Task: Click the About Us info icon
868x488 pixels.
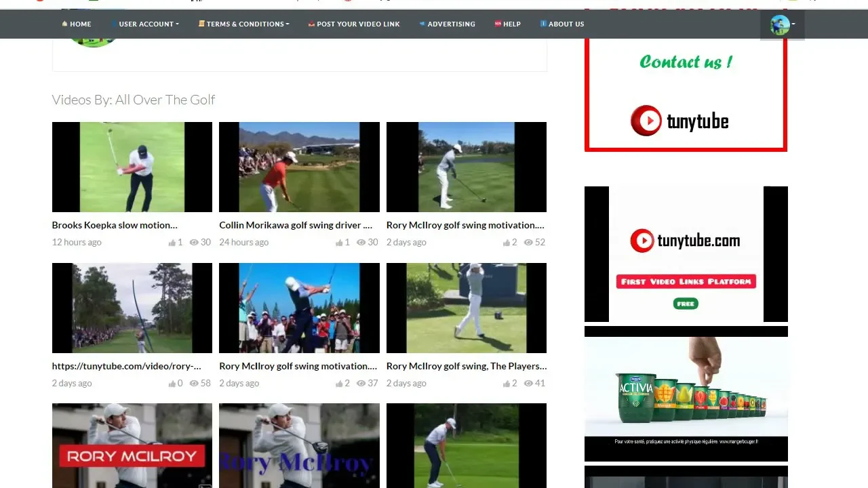Action: (543, 24)
